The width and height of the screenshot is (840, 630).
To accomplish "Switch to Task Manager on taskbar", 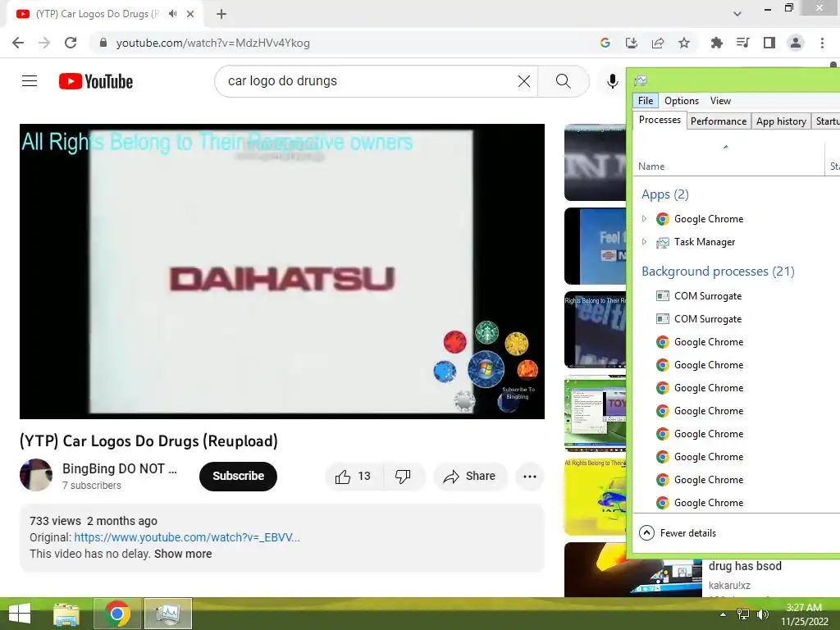I will pos(167,614).
